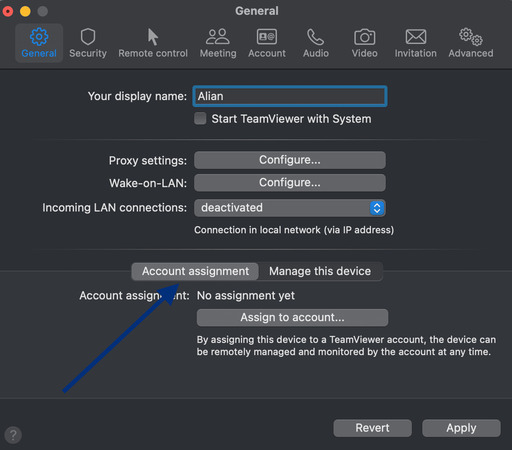Click the help question mark icon

coord(13,435)
